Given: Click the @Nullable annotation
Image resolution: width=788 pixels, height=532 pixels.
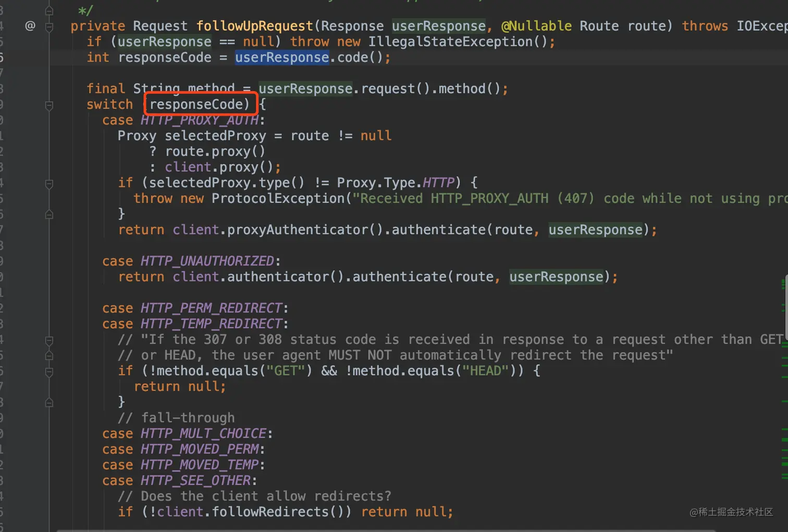Looking at the screenshot, I should [x=536, y=26].
